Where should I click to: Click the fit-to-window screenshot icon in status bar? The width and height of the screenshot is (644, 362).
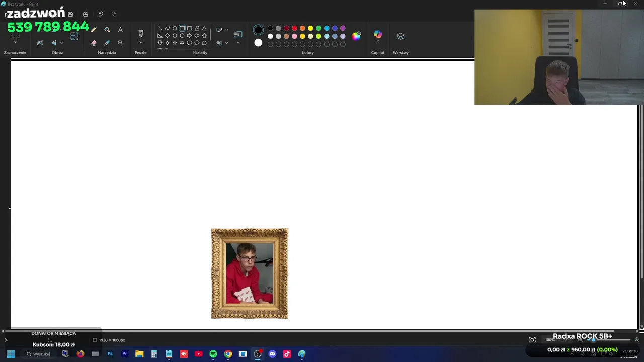pyautogui.click(x=532, y=340)
